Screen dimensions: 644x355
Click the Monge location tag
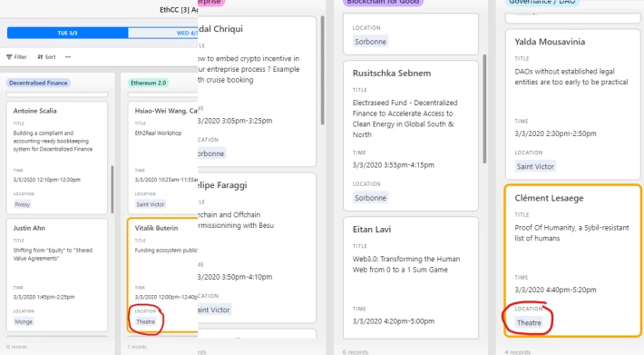pos(24,321)
